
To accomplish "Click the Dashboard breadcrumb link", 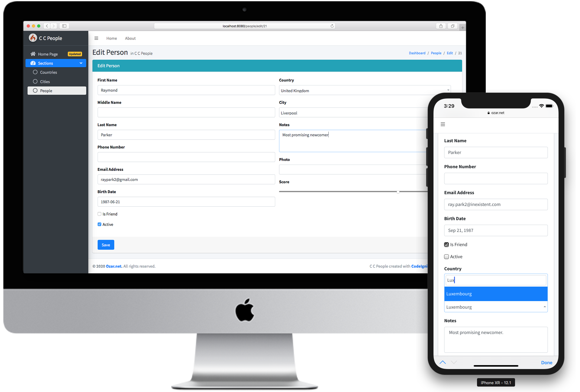I will tap(416, 53).
